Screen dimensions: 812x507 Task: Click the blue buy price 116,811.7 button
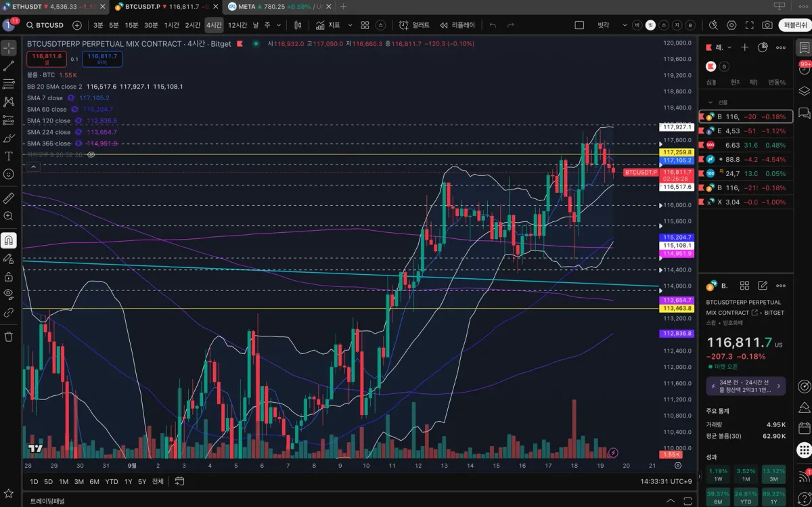coord(102,59)
